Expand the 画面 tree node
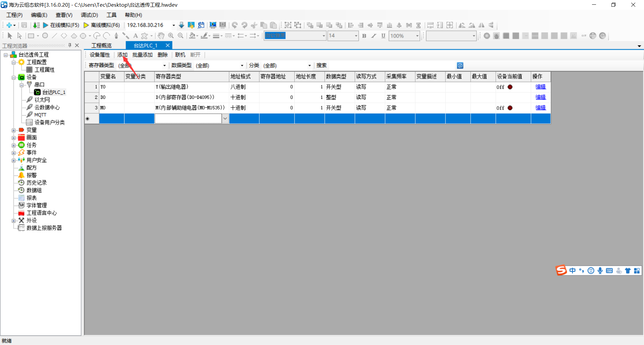Image resolution: width=644 pixels, height=345 pixels. [14, 138]
